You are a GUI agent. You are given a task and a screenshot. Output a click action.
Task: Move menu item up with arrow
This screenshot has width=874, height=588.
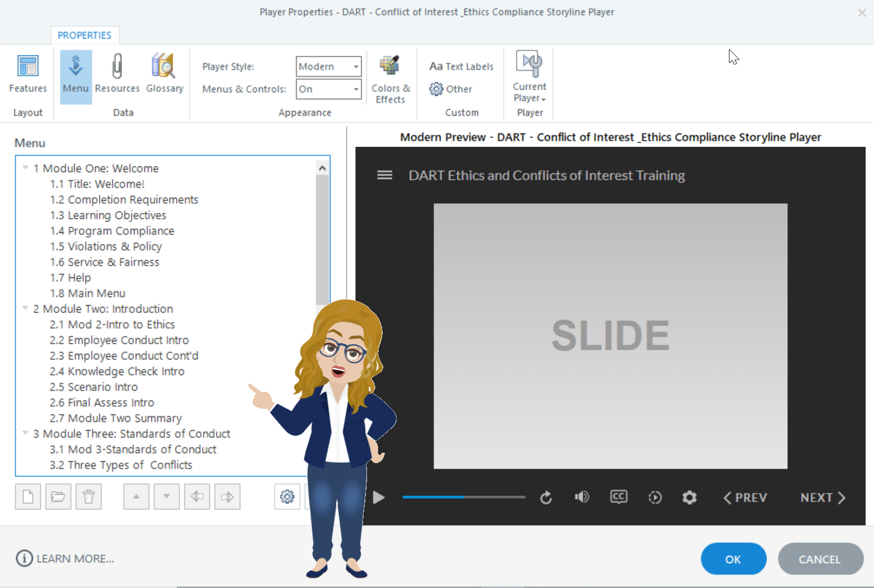coord(136,497)
